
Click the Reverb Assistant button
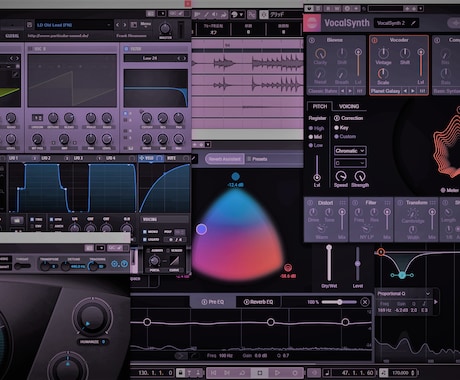coord(224,159)
